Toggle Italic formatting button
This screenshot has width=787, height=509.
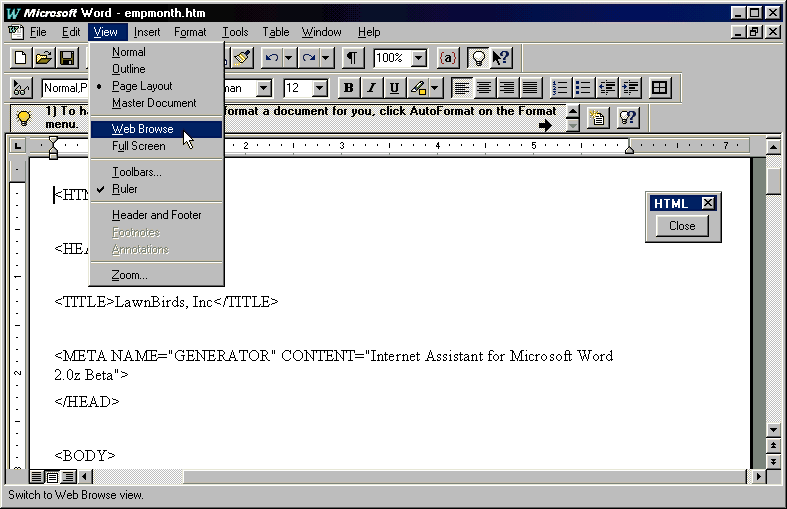[x=371, y=88]
